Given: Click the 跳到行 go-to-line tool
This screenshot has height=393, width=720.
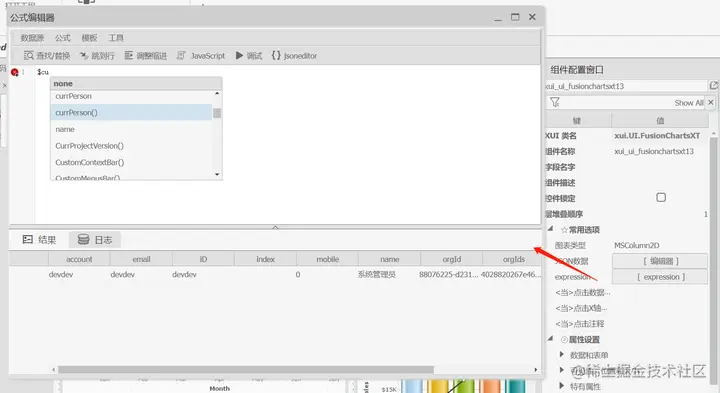Looking at the screenshot, I should click(97, 56).
